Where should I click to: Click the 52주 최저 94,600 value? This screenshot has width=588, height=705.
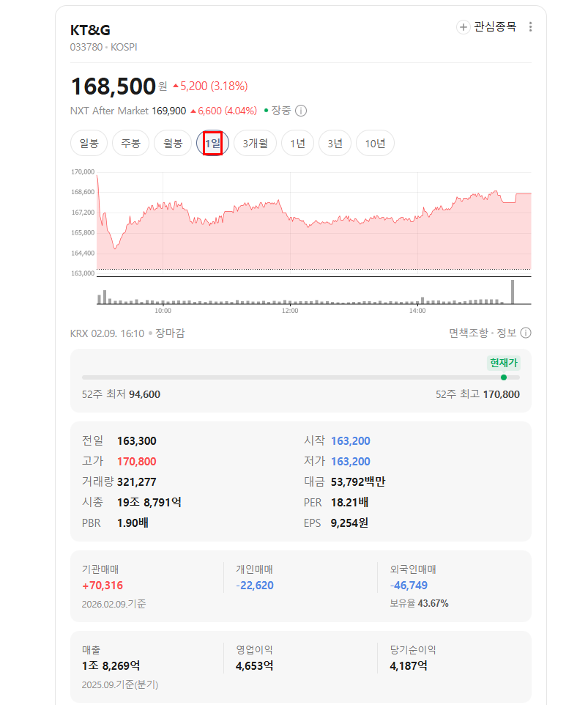click(145, 394)
